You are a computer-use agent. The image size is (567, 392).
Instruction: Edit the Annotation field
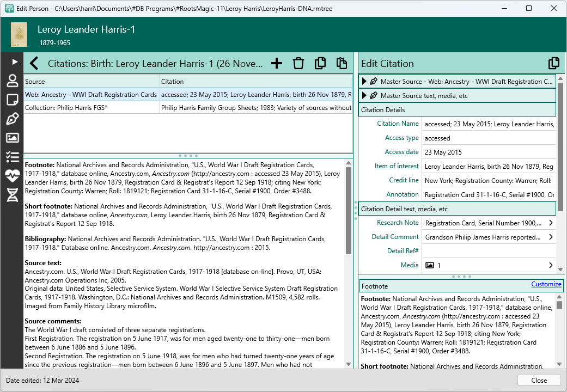tap(489, 194)
